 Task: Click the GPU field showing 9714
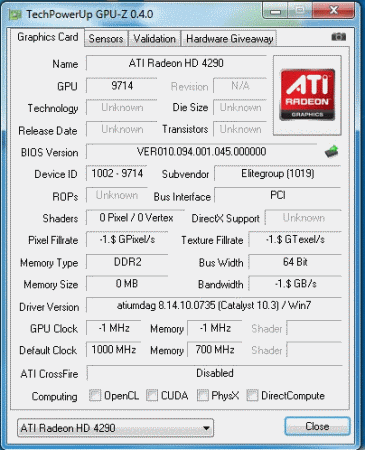click(x=122, y=86)
